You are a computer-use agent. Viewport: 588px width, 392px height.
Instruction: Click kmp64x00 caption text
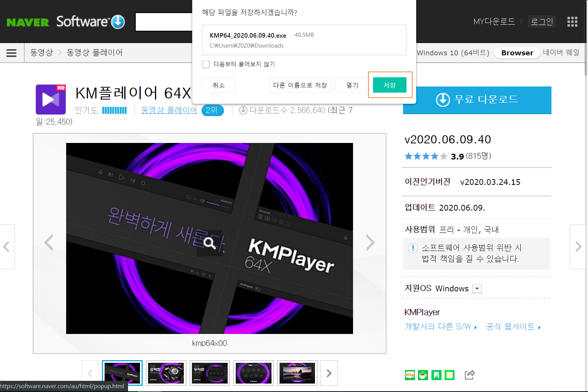click(210, 343)
